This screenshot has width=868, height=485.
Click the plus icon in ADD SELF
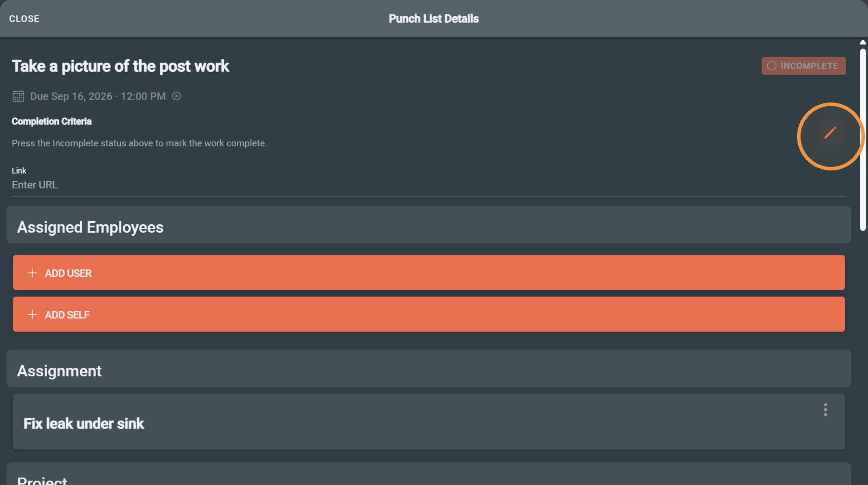pos(32,315)
